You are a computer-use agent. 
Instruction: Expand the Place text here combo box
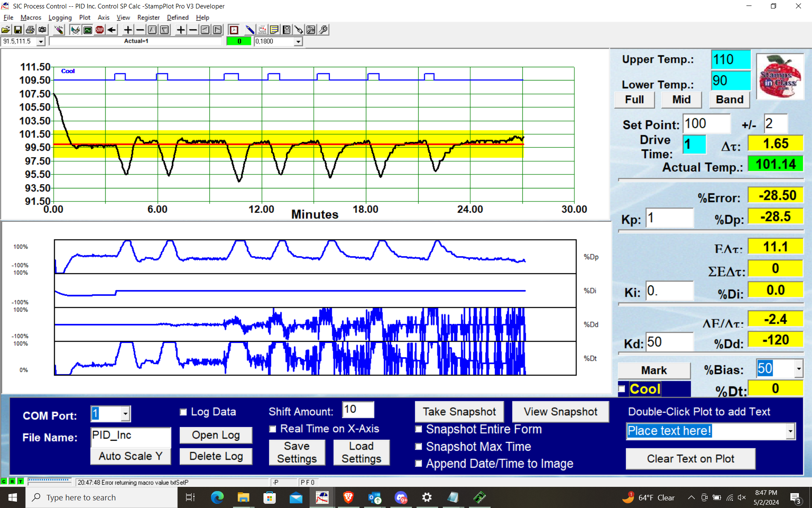(x=790, y=431)
